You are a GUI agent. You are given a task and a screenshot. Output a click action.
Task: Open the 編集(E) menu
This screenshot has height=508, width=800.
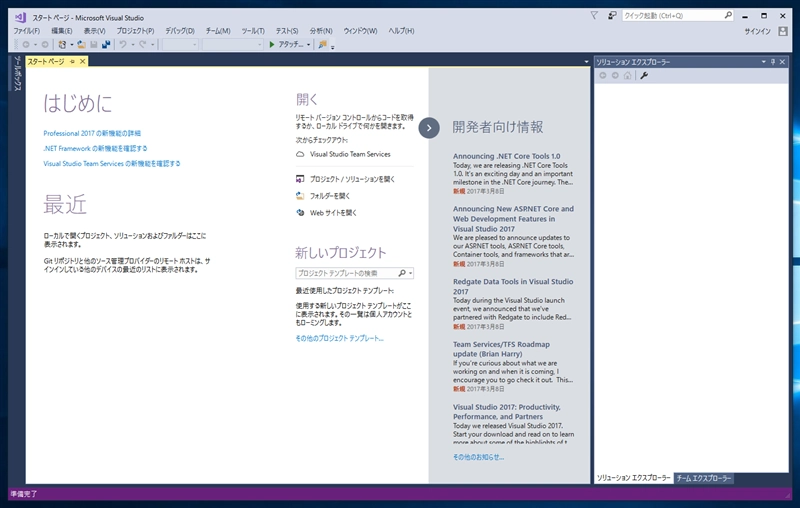click(62, 31)
